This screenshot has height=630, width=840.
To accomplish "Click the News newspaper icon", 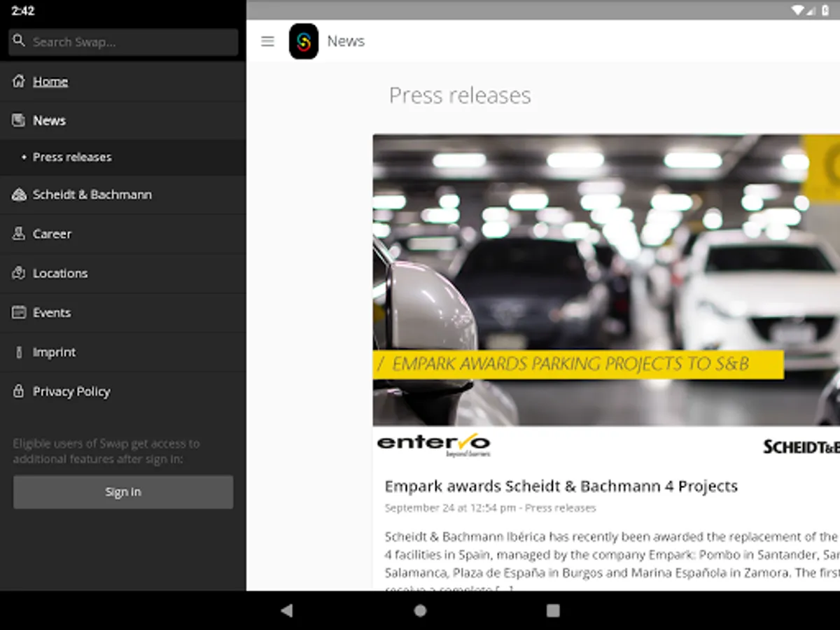I will pyautogui.click(x=19, y=120).
